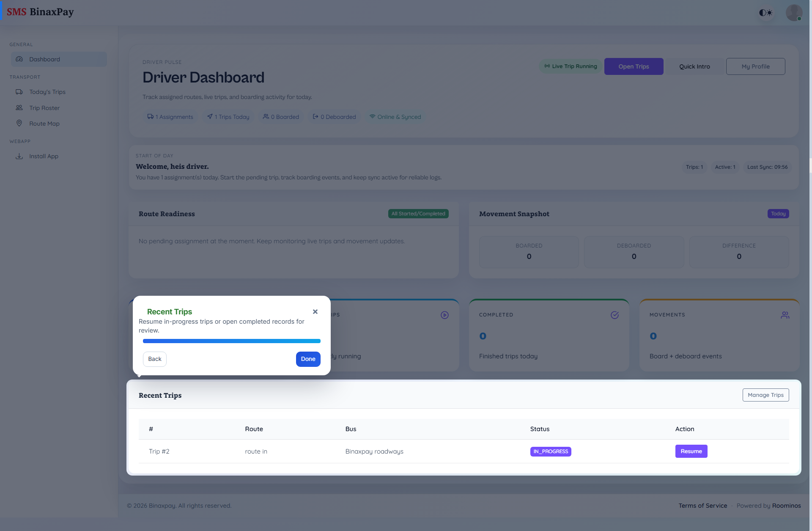Screen dimensions: 812x531
Task: Open Today's Trips from the sidebar
Action: tap(47, 92)
